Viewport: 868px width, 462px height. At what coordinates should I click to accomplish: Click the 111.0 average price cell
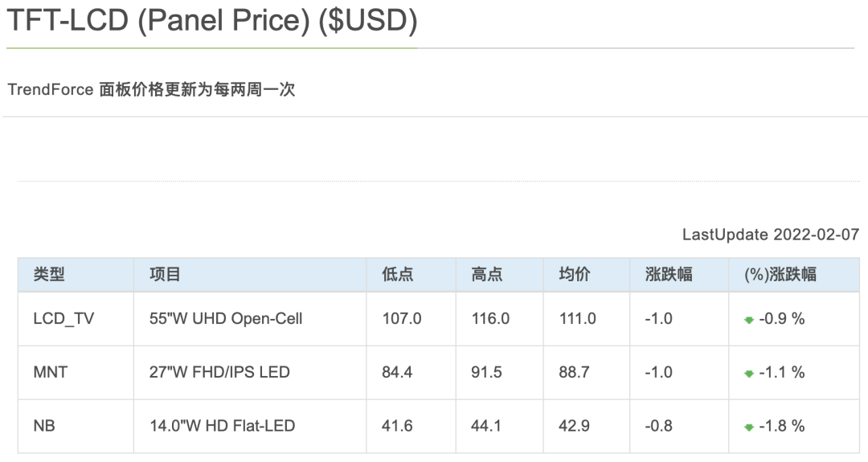point(578,319)
